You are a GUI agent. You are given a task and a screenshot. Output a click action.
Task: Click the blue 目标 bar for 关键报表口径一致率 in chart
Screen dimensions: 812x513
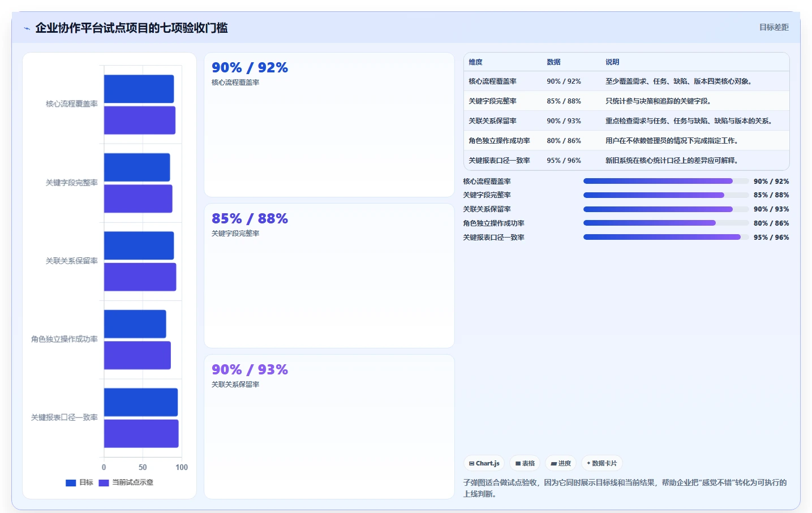coord(141,402)
